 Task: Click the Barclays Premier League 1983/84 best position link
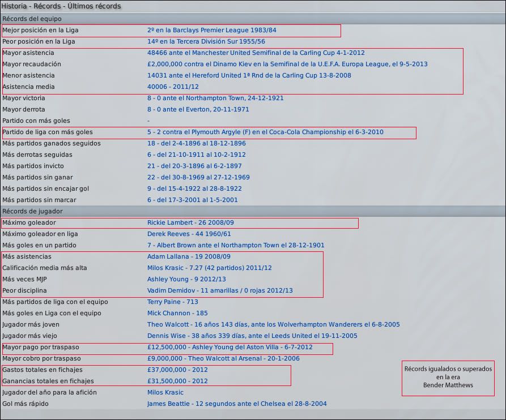(212, 31)
